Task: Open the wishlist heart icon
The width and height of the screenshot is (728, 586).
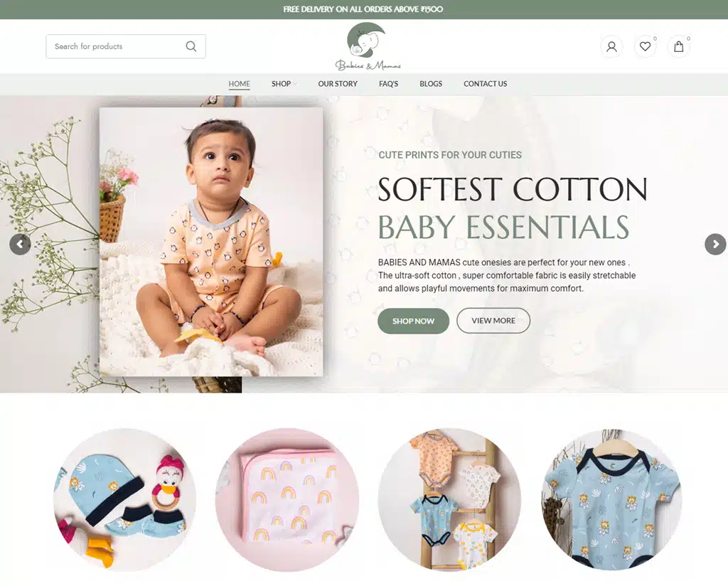Action: tap(645, 46)
